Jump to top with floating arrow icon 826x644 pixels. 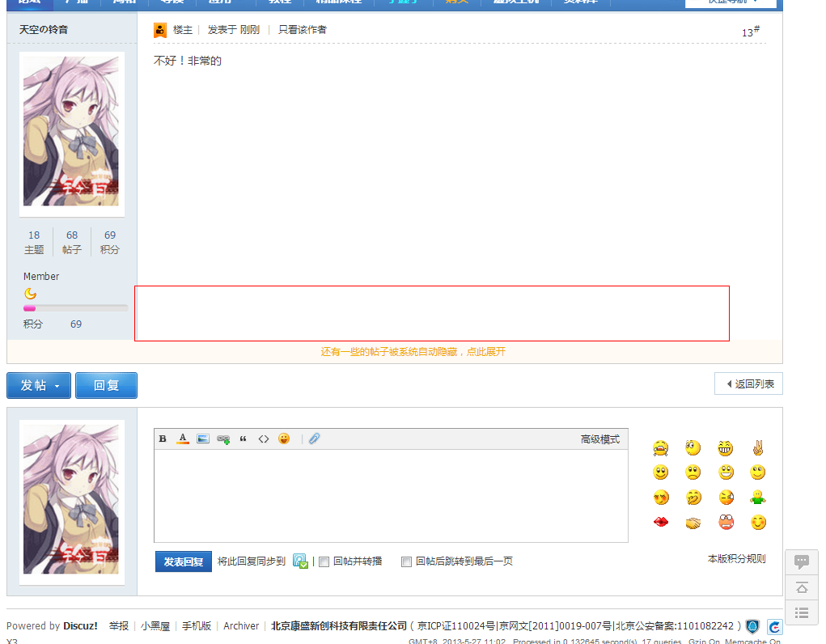[802, 587]
